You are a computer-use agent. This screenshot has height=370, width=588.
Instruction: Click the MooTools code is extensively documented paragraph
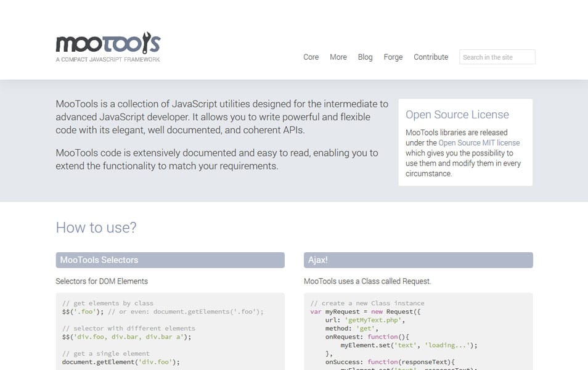coord(217,160)
